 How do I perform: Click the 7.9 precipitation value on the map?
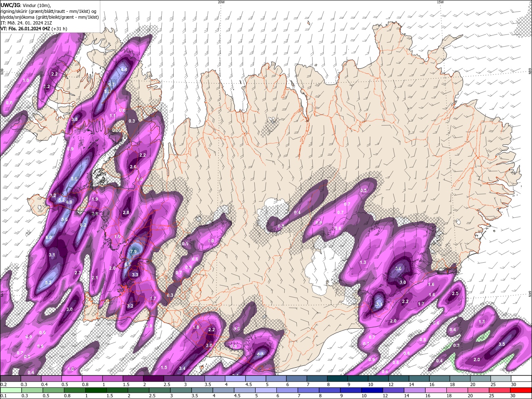point(133,251)
